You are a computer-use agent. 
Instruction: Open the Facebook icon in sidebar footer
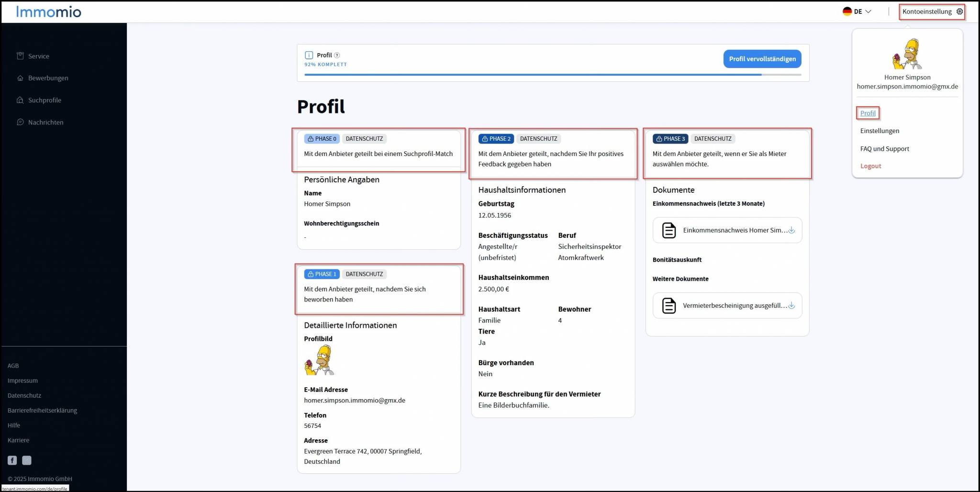[x=12, y=460]
